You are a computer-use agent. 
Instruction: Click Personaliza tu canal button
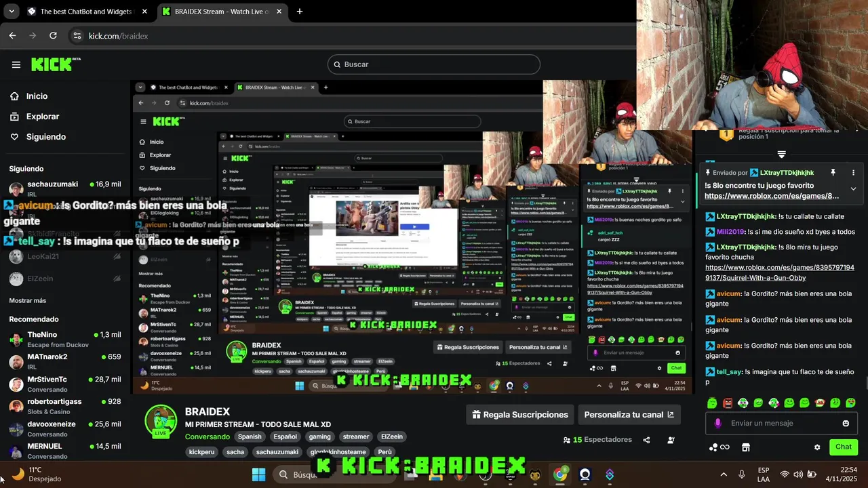pyautogui.click(x=629, y=415)
